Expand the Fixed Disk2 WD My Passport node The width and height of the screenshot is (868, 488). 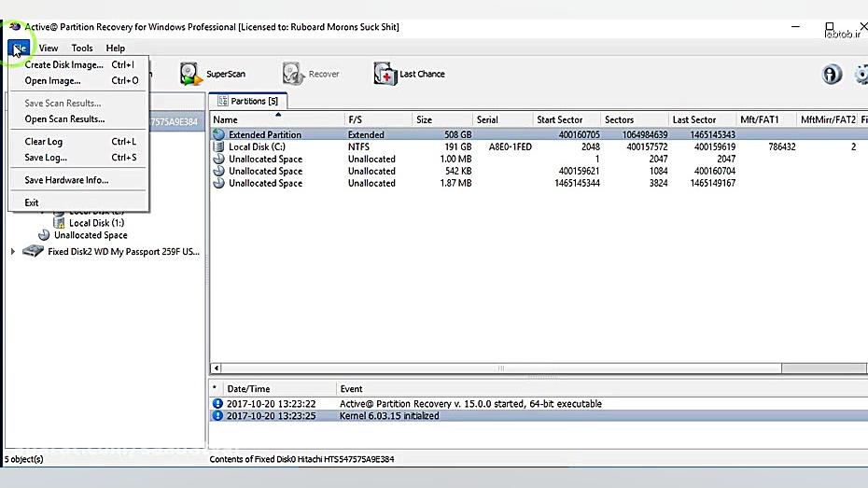click(x=13, y=252)
